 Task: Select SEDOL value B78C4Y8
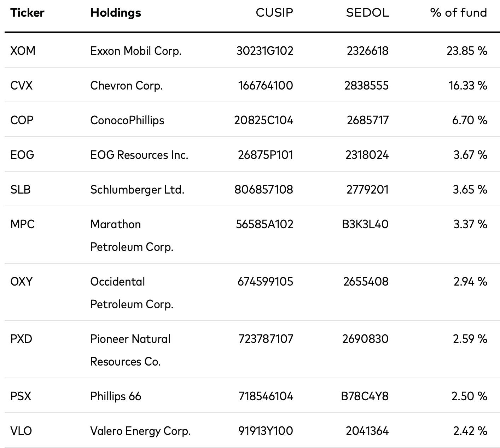pos(365,396)
